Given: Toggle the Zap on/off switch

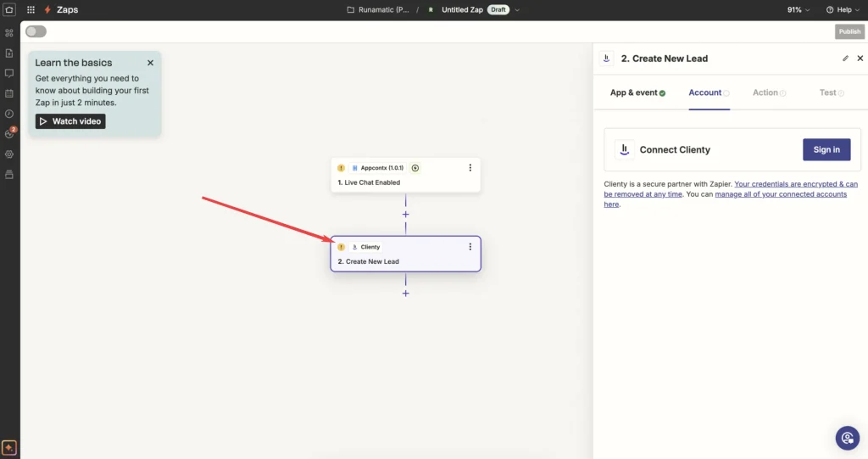Looking at the screenshot, I should point(36,31).
